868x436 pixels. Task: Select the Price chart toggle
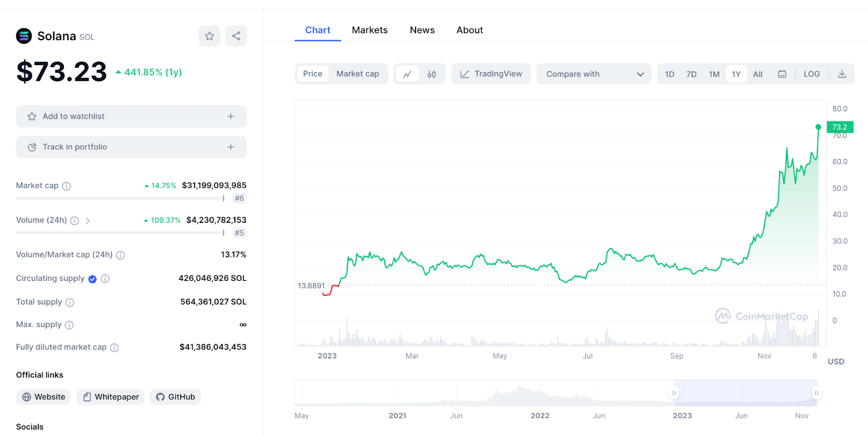click(x=312, y=74)
